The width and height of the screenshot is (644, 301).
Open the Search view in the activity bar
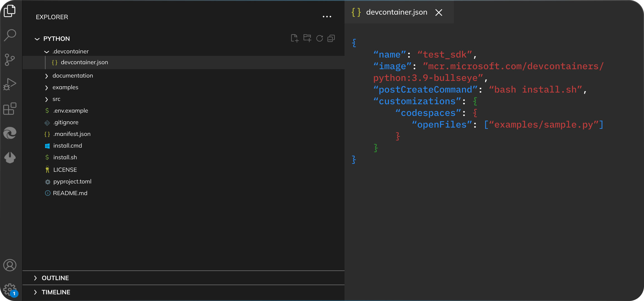(x=10, y=35)
